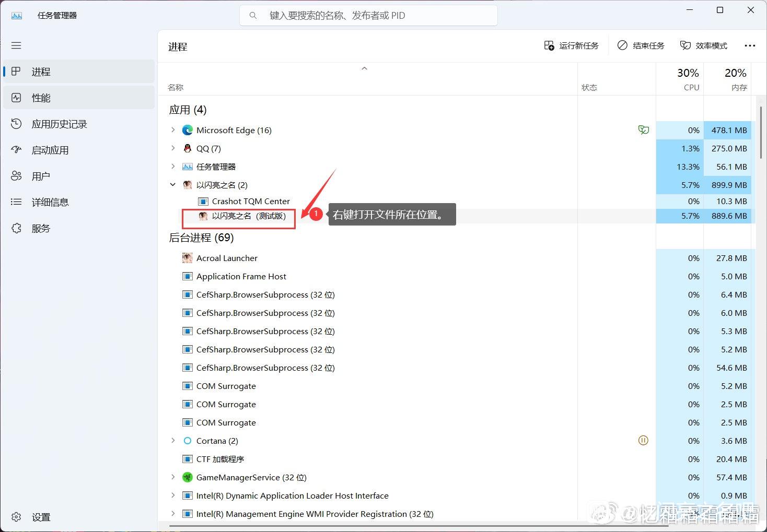Open the hamburger navigation menu

tap(16, 45)
